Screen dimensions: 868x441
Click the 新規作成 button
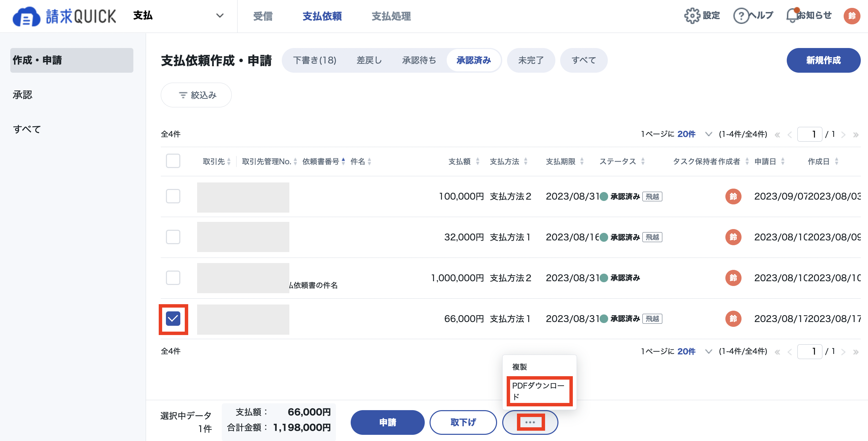pos(823,60)
